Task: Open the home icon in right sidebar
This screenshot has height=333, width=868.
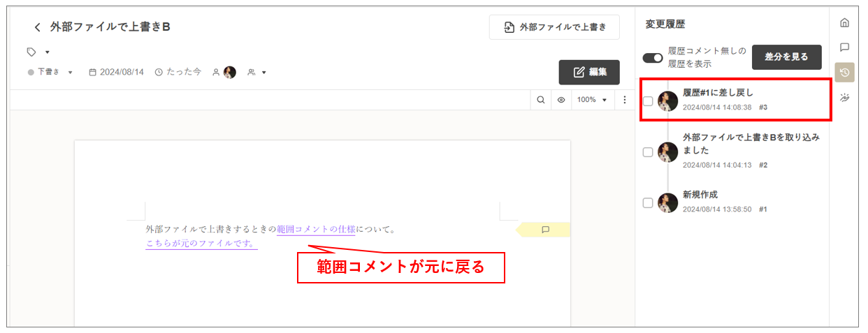Action: coord(844,23)
